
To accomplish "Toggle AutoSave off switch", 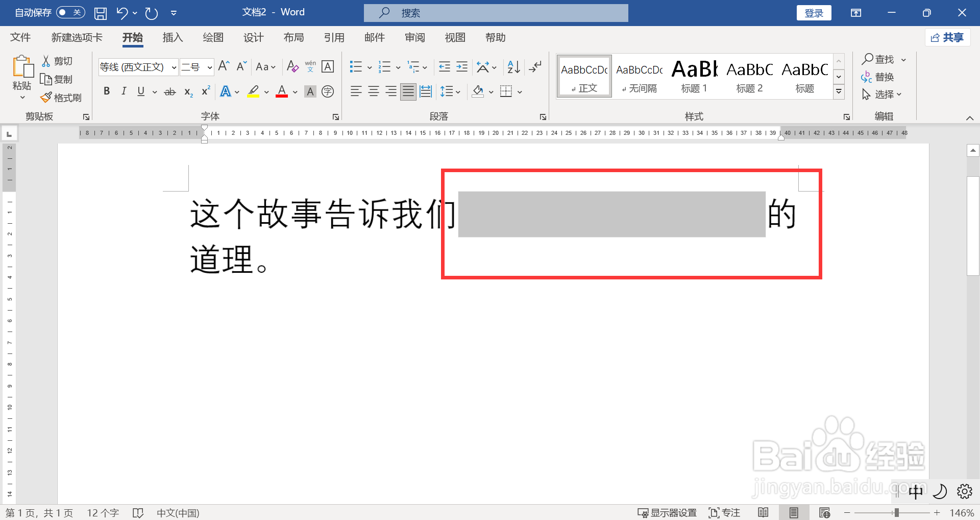I will click(x=70, y=12).
